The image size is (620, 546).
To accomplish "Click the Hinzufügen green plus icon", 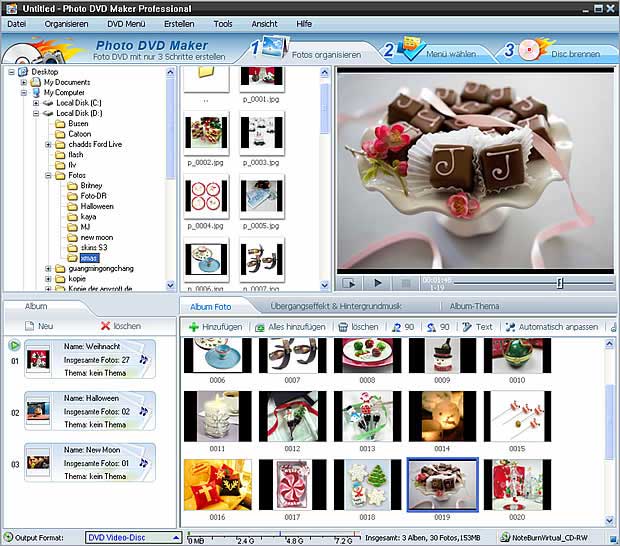I will [193, 327].
